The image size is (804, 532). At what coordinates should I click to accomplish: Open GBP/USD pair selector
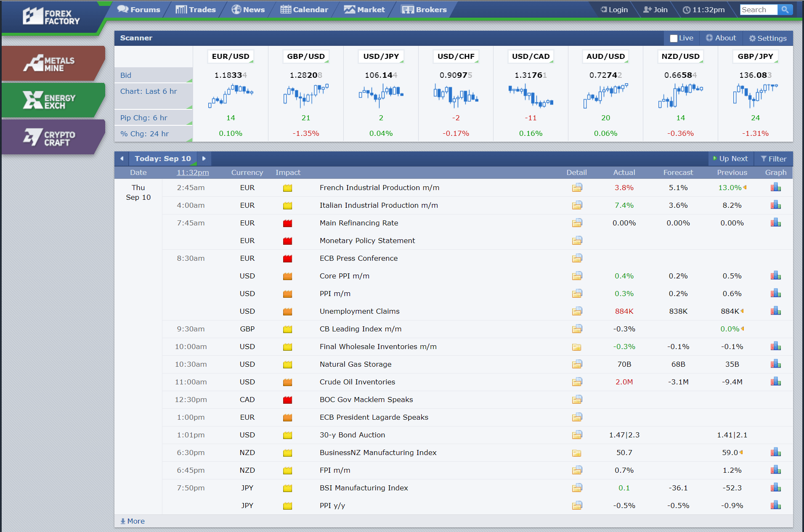pos(306,56)
